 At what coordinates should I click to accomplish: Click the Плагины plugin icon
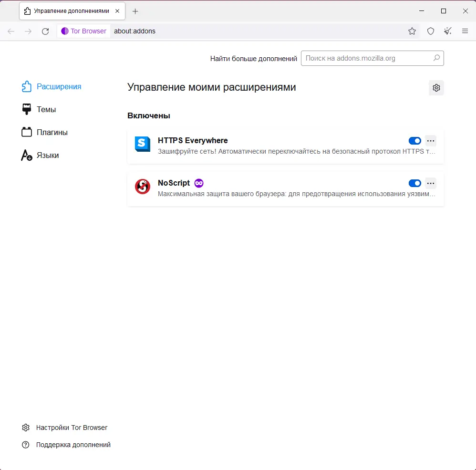coord(26,132)
